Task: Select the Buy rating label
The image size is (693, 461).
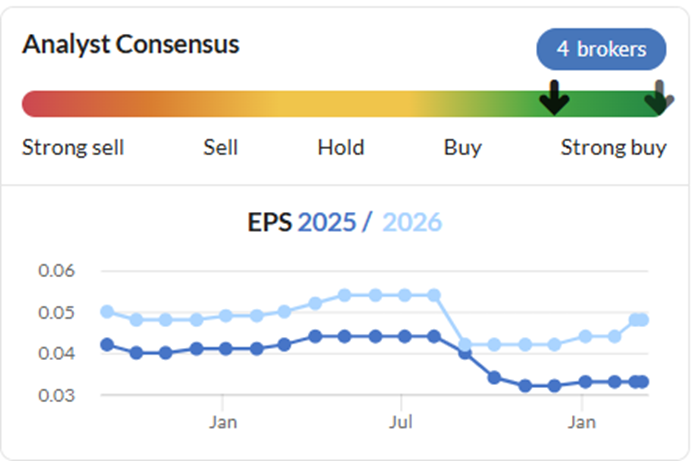Action: tap(462, 148)
